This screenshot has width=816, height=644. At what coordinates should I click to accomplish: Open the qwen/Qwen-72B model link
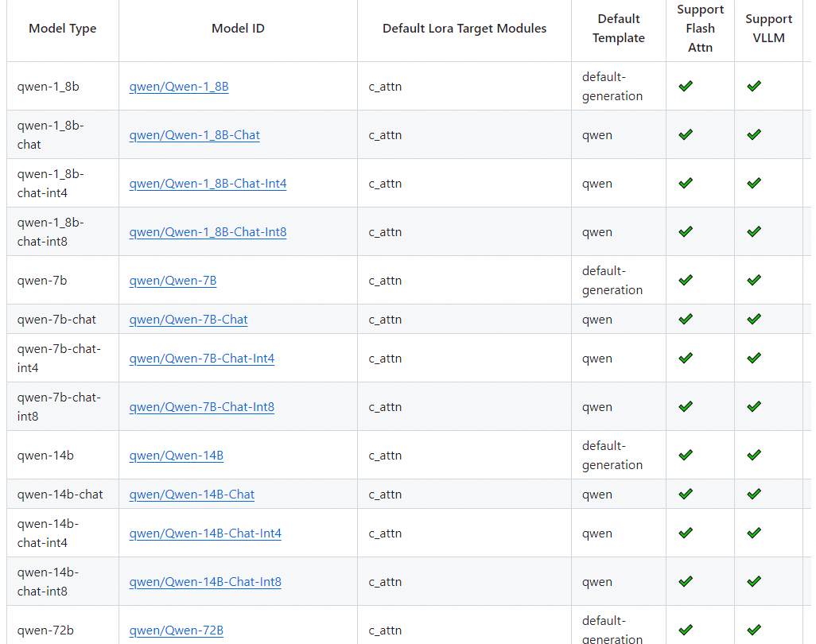click(177, 630)
